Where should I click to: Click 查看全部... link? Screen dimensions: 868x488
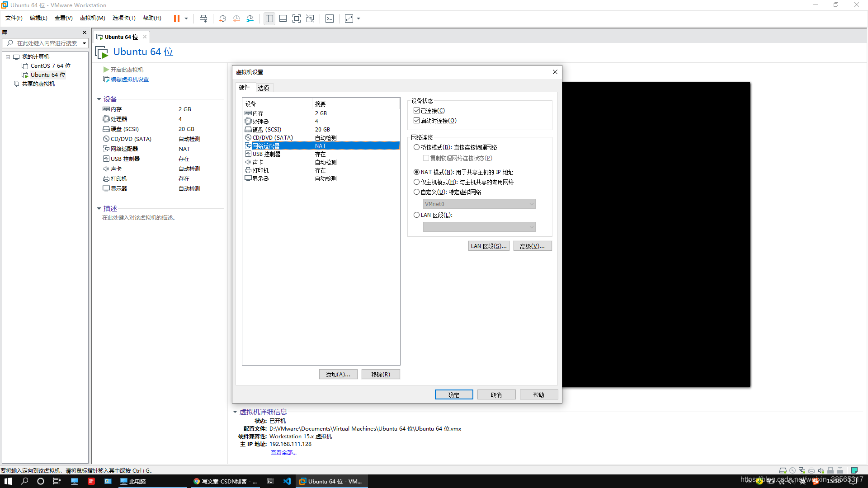pyautogui.click(x=283, y=453)
